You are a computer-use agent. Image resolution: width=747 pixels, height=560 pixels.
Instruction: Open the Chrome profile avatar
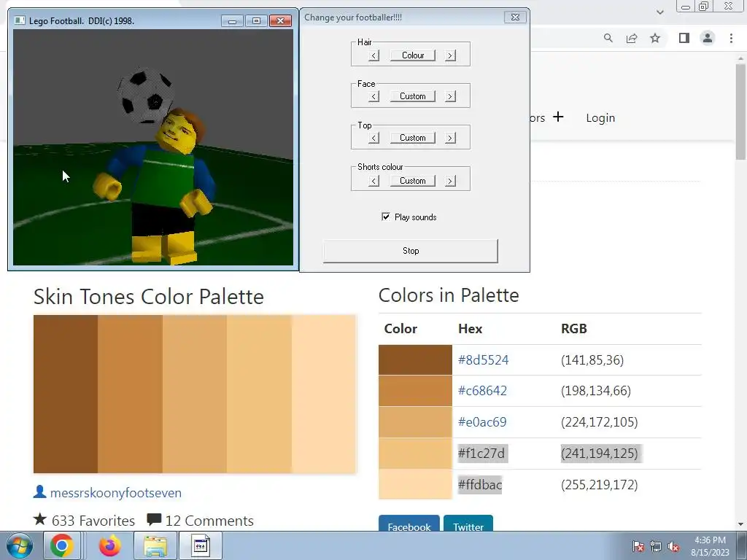click(708, 38)
